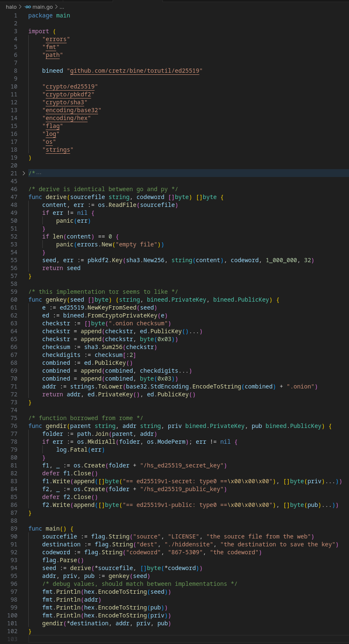Click the 'derive' function name in its declaration

coord(56,197)
